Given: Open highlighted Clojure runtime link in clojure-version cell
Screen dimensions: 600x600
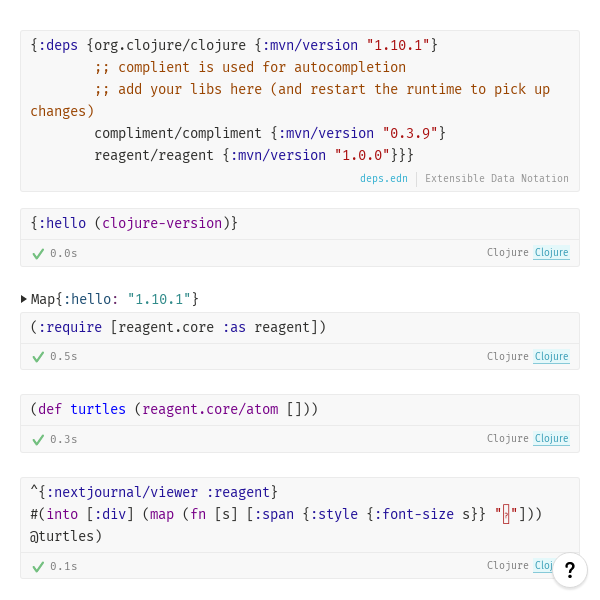Looking at the screenshot, I should [x=551, y=253].
